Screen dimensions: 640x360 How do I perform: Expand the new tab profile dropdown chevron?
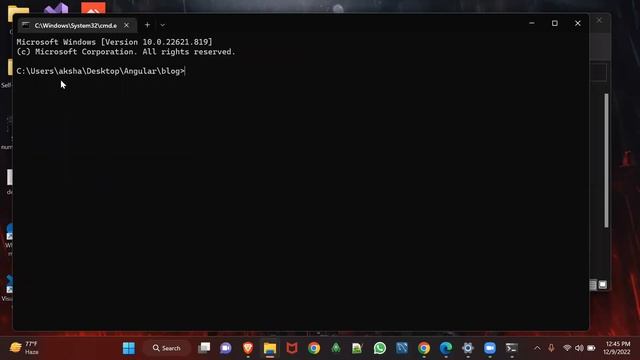[162, 25]
